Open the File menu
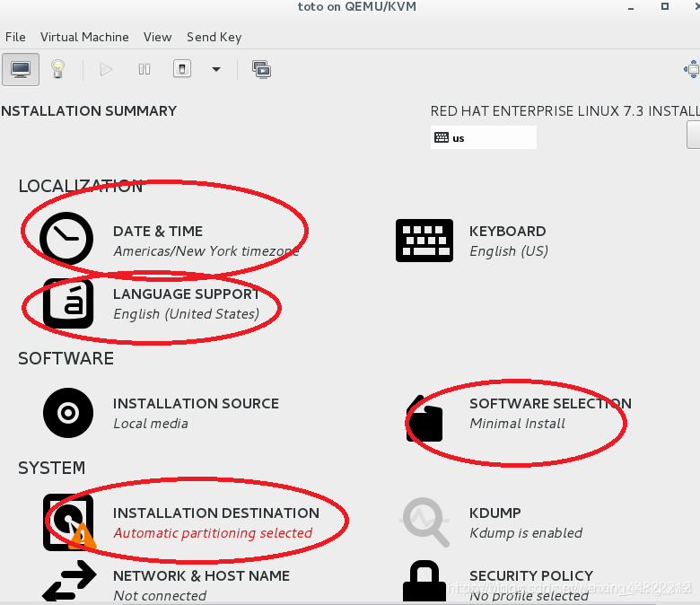 [15, 37]
